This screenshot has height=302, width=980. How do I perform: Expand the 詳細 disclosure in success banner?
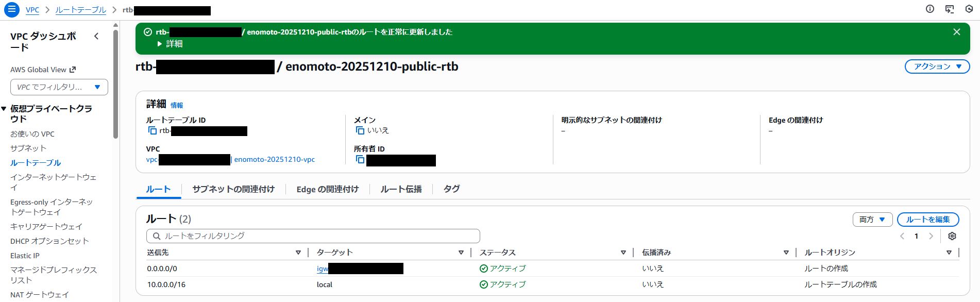pos(170,44)
